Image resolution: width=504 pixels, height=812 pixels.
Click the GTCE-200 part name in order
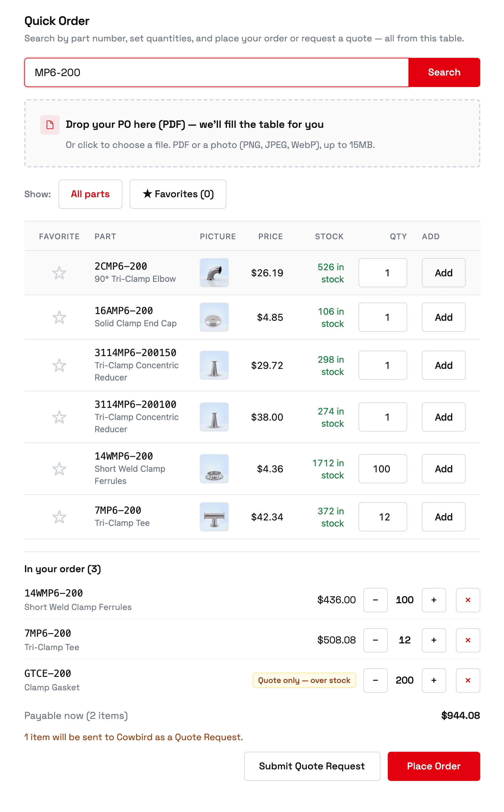tap(48, 673)
